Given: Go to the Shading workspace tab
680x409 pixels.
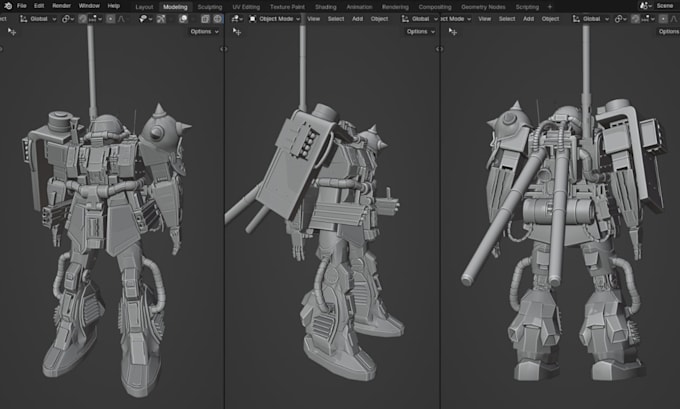Looking at the screenshot, I should click(326, 7).
